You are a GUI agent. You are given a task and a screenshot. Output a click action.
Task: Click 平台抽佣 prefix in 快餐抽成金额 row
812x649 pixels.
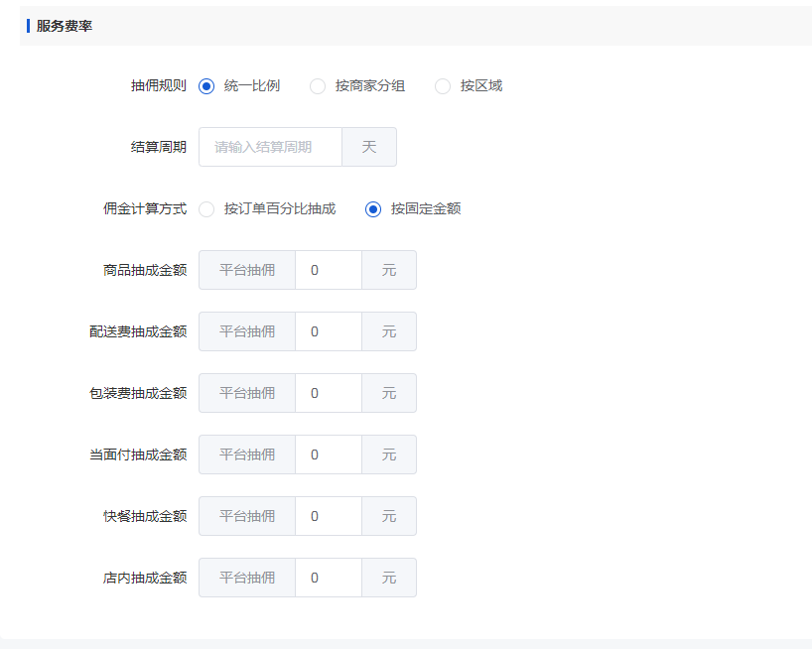(247, 516)
